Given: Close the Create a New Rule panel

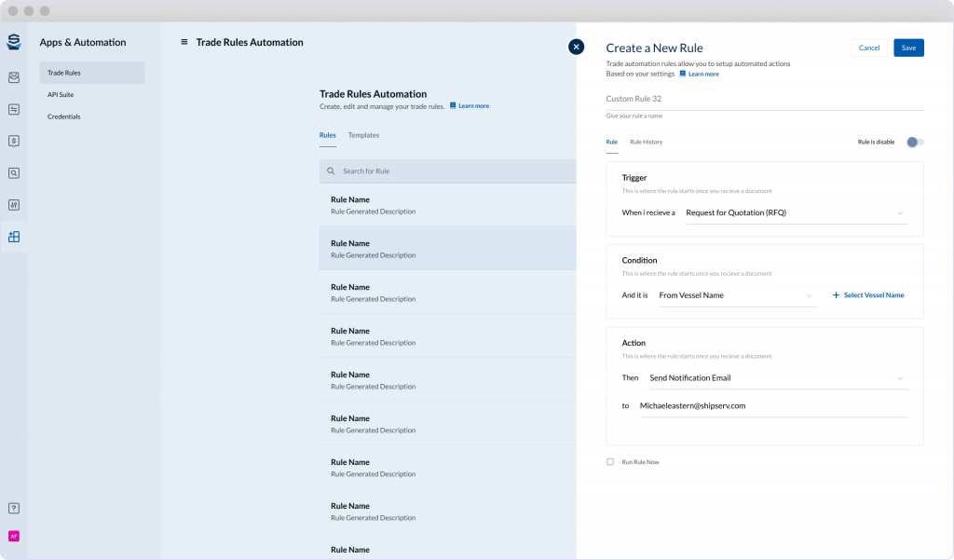Looking at the screenshot, I should 576,47.
